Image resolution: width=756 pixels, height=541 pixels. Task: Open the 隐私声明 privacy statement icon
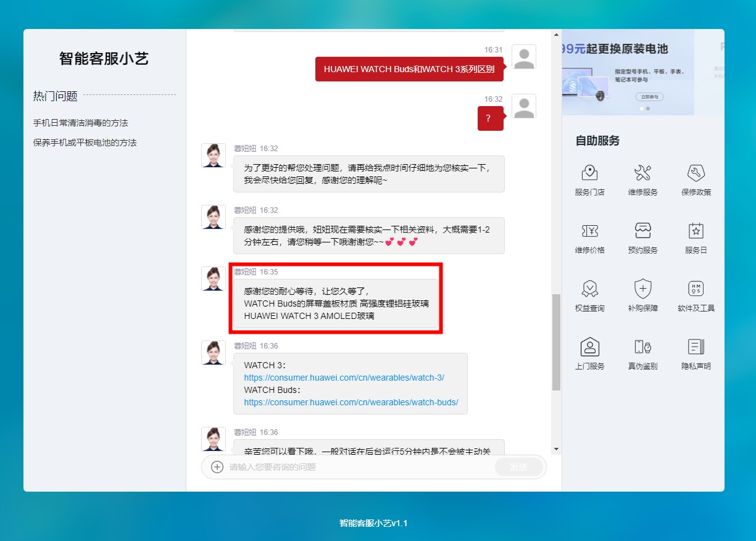pos(696,346)
